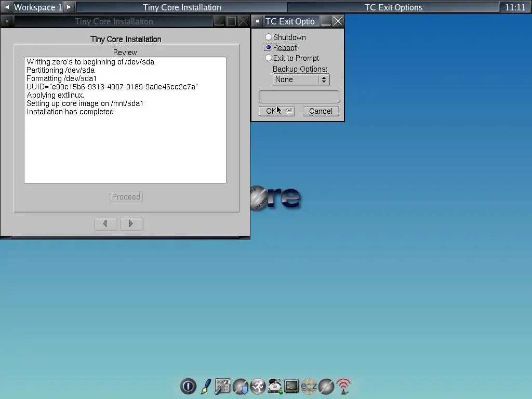Image resolution: width=532 pixels, height=399 pixels.
Task: Switch to next workspace with right arrow
Action: 69,7
